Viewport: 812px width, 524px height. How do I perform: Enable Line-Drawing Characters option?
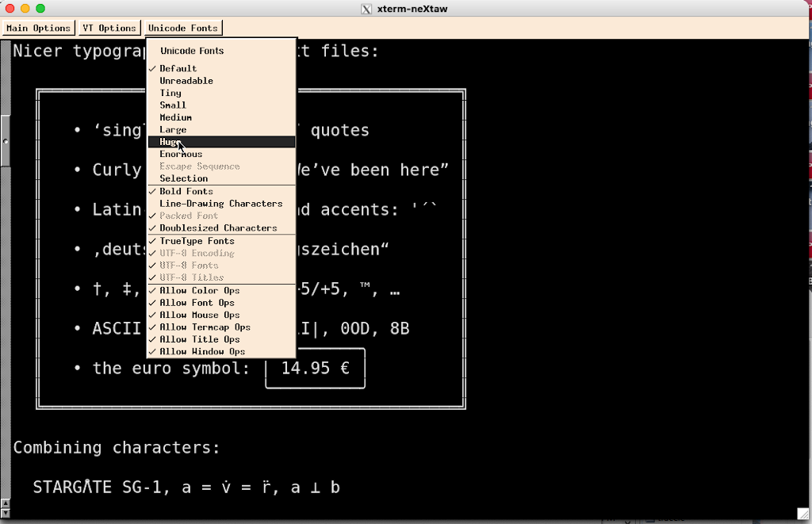point(220,204)
